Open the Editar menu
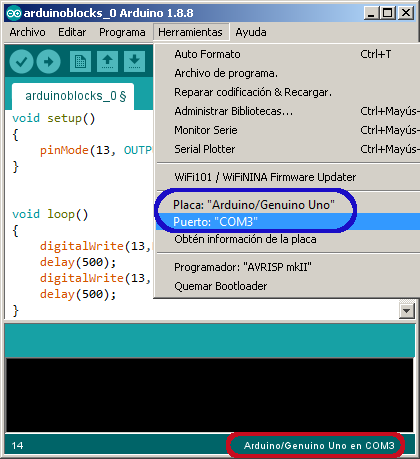Screen dimensions: 420x459 (72, 32)
